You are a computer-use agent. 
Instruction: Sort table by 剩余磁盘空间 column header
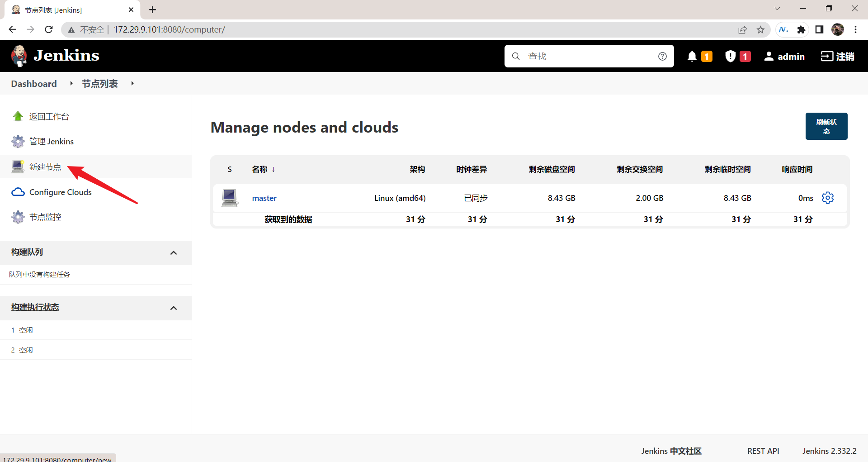point(552,169)
